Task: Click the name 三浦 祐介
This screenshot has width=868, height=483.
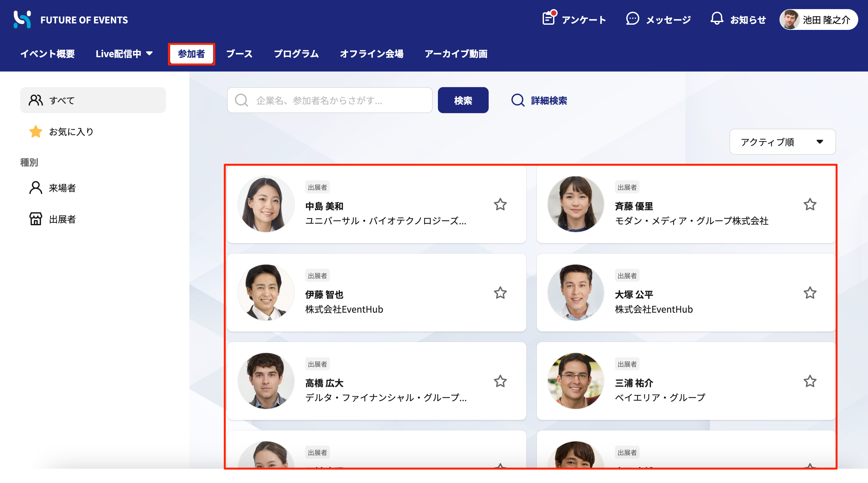Action: (x=634, y=383)
